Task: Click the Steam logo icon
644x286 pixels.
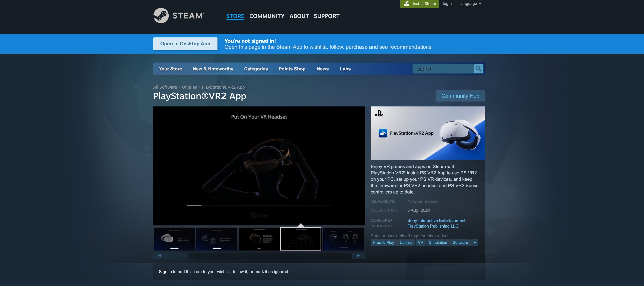Action: click(161, 16)
